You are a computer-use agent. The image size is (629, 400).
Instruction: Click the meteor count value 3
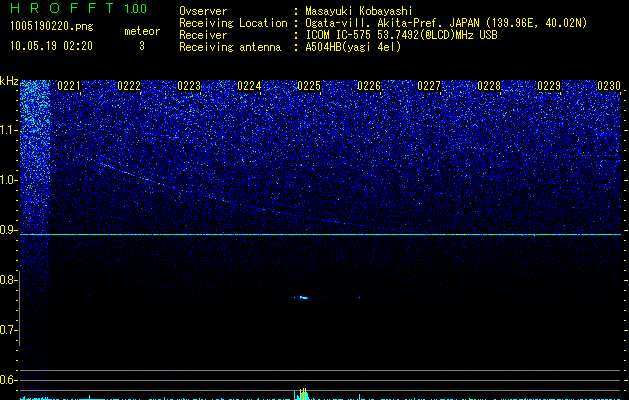142,46
